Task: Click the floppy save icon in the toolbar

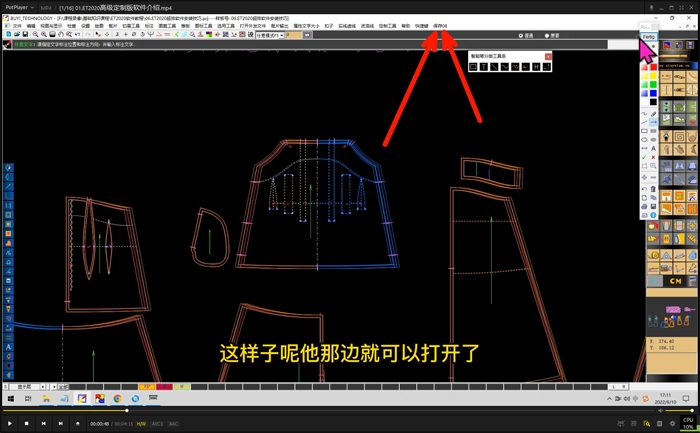Action: [x=25, y=34]
